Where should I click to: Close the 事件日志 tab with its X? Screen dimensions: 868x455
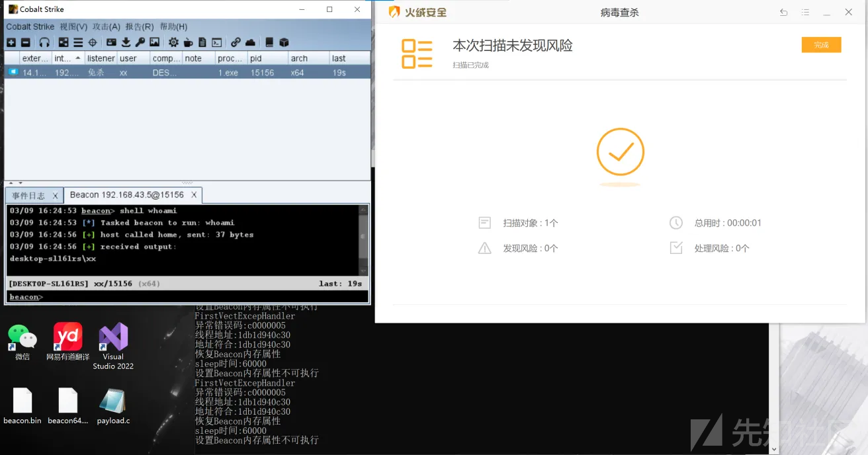click(55, 196)
